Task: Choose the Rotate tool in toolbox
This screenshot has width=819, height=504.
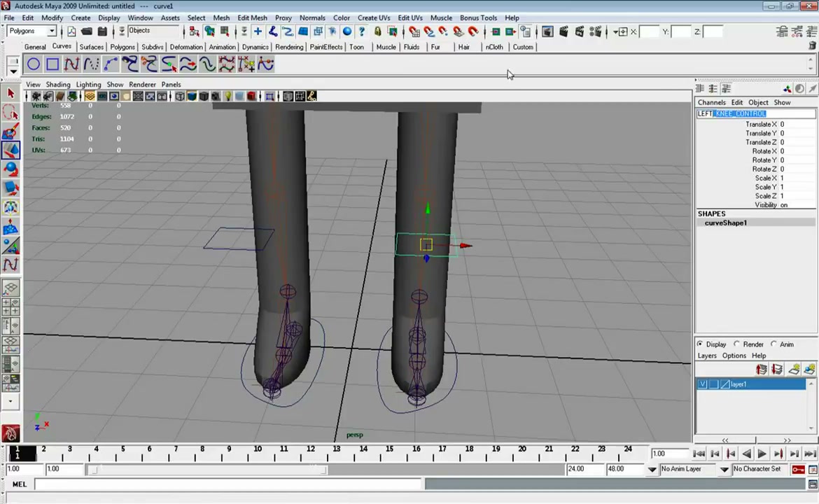Action: coord(10,169)
